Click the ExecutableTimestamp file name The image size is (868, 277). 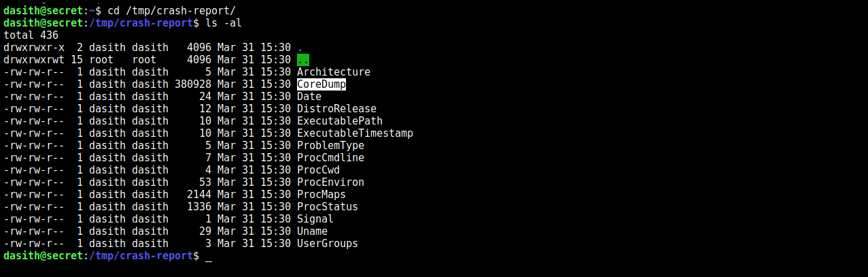click(355, 133)
